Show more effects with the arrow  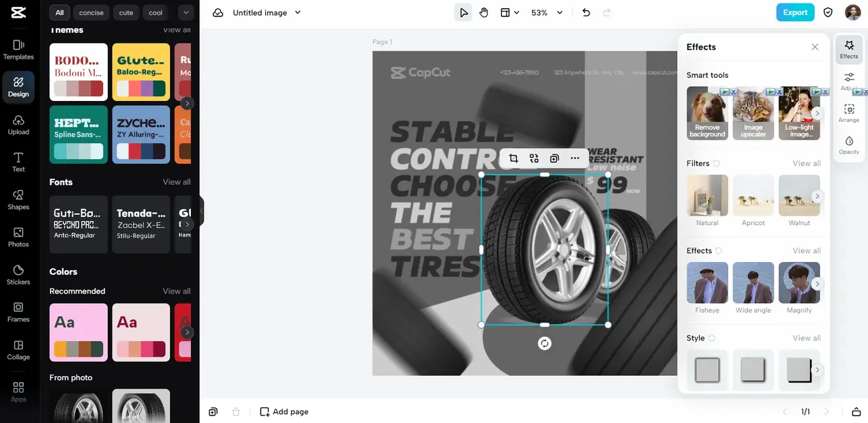tap(817, 283)
